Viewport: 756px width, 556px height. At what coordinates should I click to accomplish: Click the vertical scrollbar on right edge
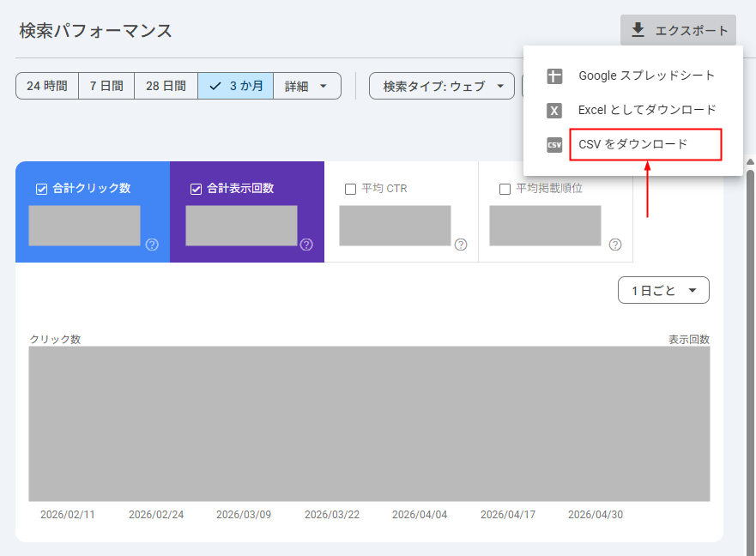pyautogui.click(x=750, y=362)
